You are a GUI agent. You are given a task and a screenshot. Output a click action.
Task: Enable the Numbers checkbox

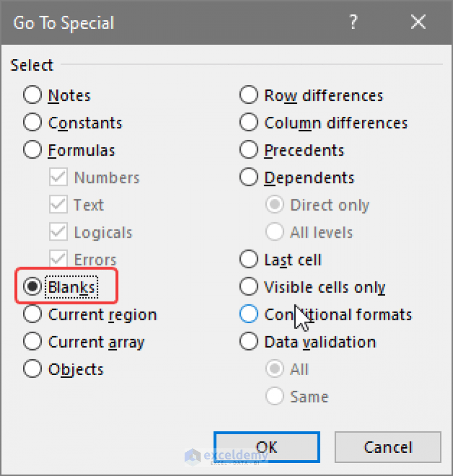[58, 178]
